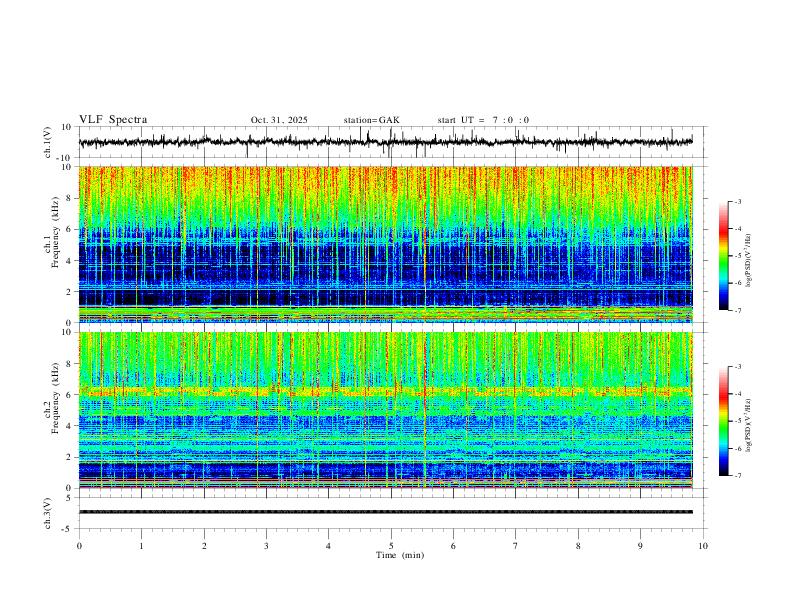Screen dimensions: 792x612
Task: Click the "-4" tick on the lower colorbar
Action: pyautogui.click(x=737, y=394)
